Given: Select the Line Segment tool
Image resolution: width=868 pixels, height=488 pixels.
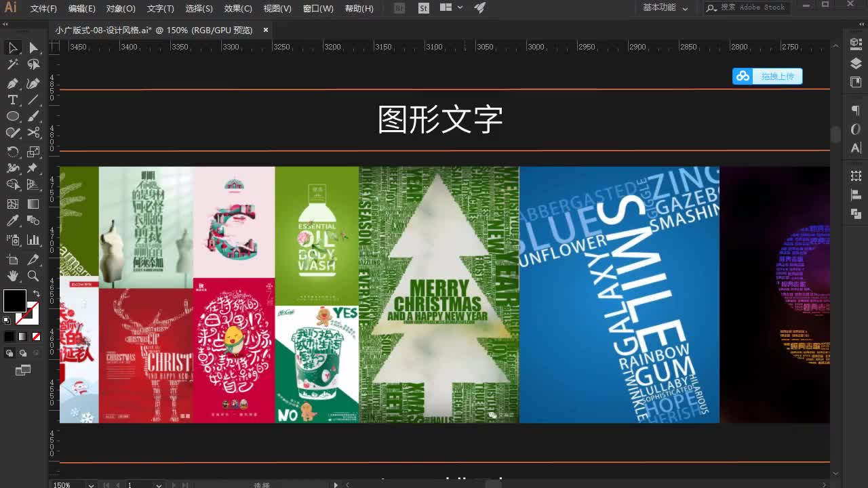Looking at the screenshot, I should click(x=33, y=100).
